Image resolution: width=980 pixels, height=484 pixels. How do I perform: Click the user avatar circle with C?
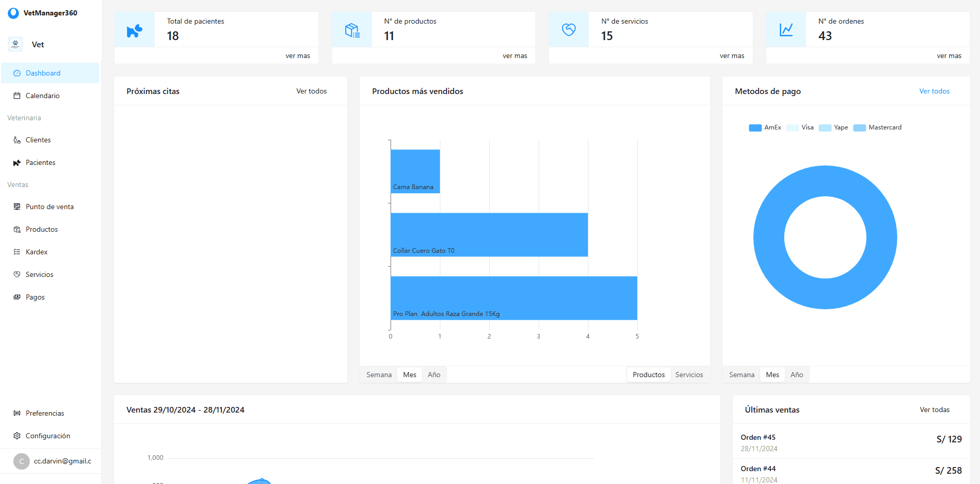(22, 461)
